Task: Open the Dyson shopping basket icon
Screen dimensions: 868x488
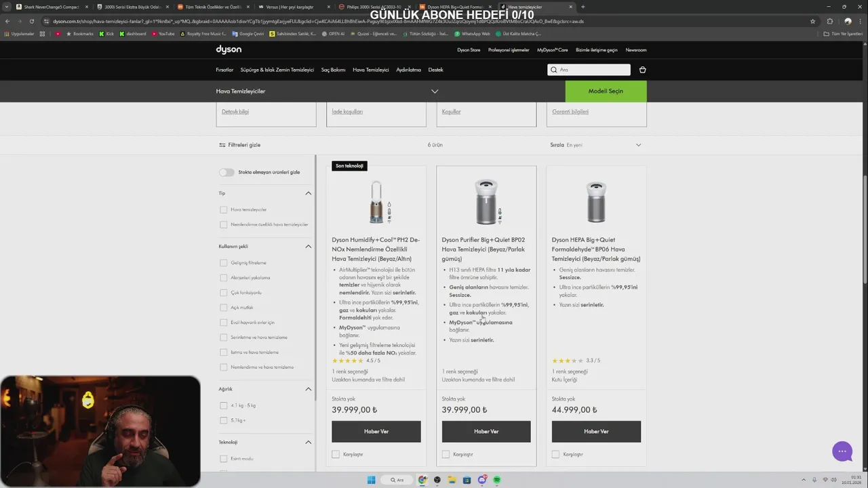Action: click(642, 70)
